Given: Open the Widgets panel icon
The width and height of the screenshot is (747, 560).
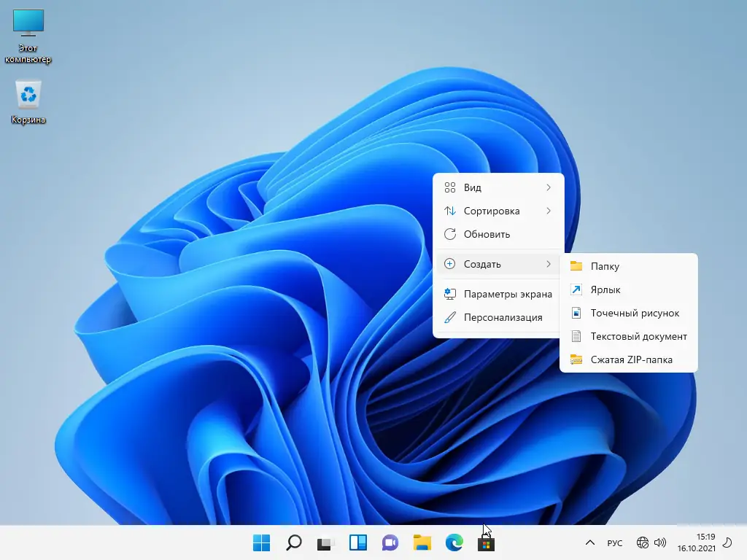Looking at the screenshot, I should pyautogui.click(x=357, y=542).
